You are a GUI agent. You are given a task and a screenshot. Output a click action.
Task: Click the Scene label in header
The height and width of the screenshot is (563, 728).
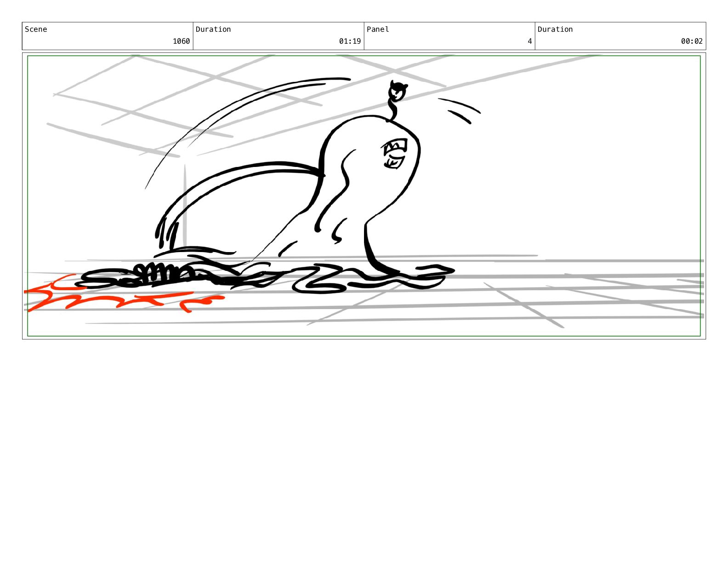36,29
